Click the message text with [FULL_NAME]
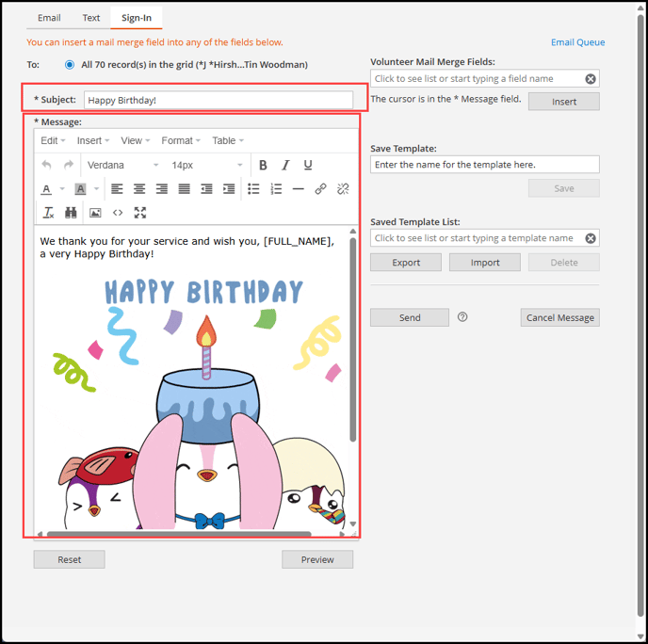 tap(187, 247)
